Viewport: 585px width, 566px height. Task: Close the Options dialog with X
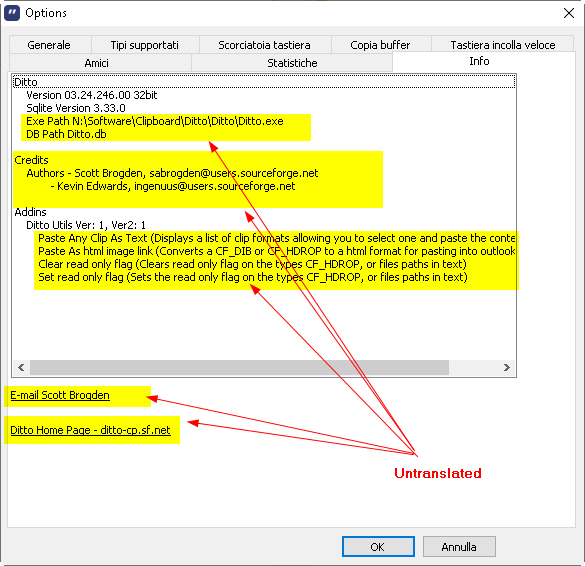tap(569, 13)
